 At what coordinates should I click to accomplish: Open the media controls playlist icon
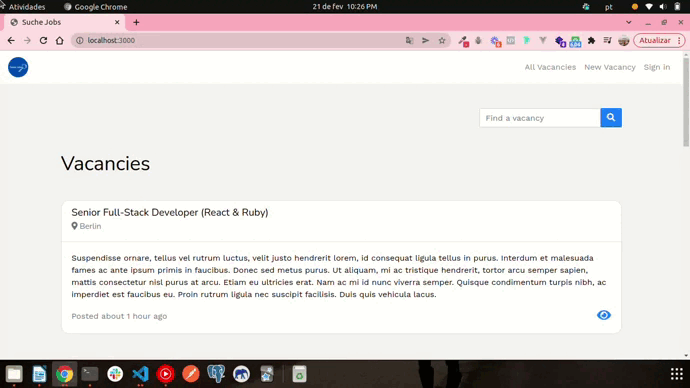click(607, 40)
